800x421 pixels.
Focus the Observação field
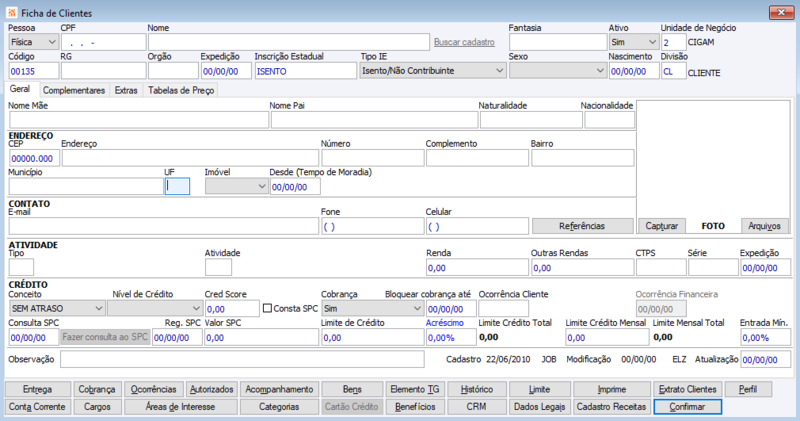tap(242, 359)
